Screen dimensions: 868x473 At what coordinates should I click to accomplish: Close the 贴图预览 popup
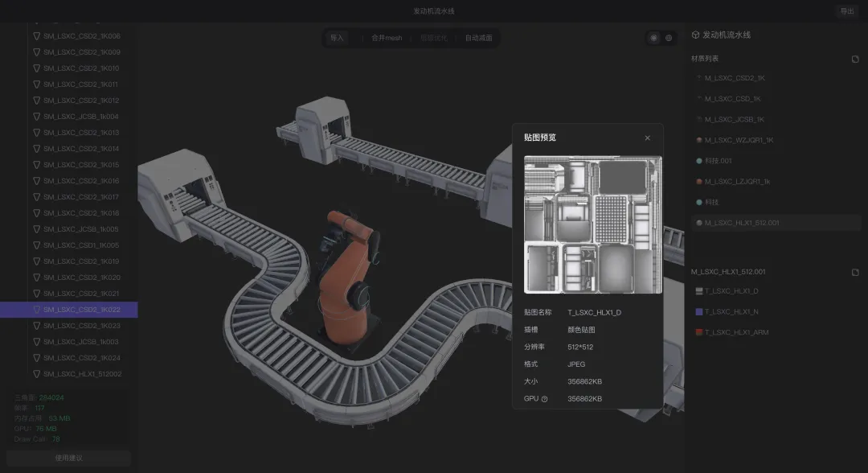pyautogui.click(x=647, y=138)
